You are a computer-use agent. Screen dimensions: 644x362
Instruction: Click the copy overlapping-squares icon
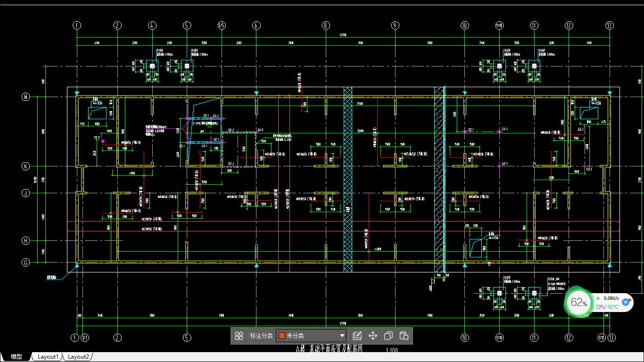[388, 336]
